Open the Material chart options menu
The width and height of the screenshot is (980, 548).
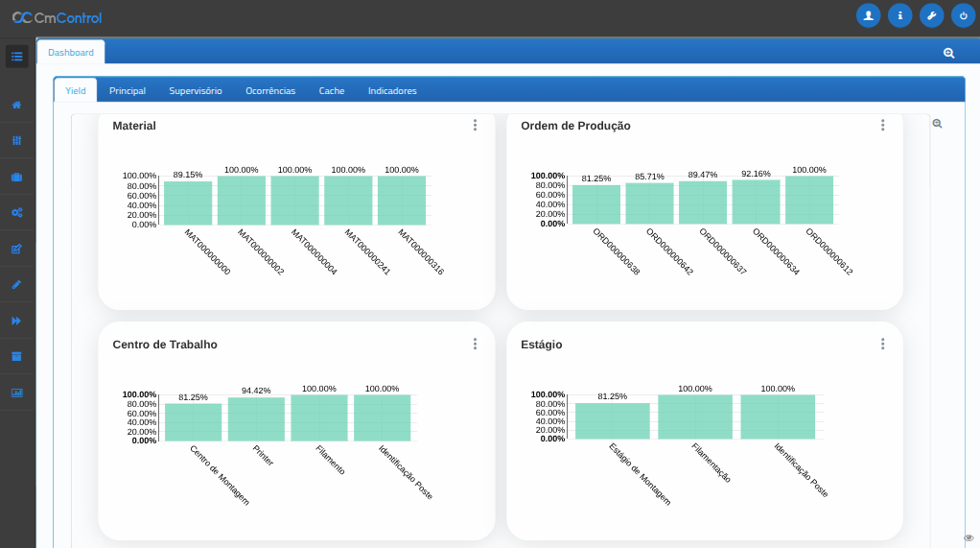[x=475, y=126]
